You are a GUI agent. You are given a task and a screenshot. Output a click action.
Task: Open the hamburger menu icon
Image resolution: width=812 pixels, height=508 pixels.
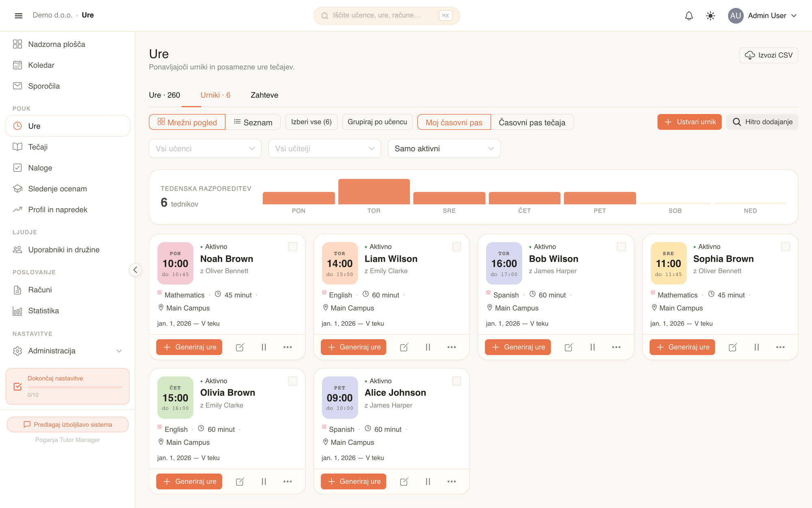click(x=18, y=15)
